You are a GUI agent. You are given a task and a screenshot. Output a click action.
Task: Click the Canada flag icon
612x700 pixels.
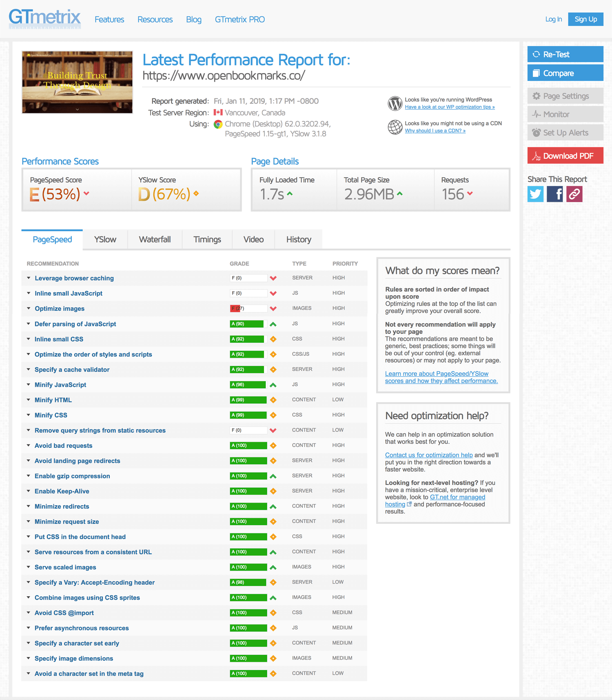coord(218,112)
